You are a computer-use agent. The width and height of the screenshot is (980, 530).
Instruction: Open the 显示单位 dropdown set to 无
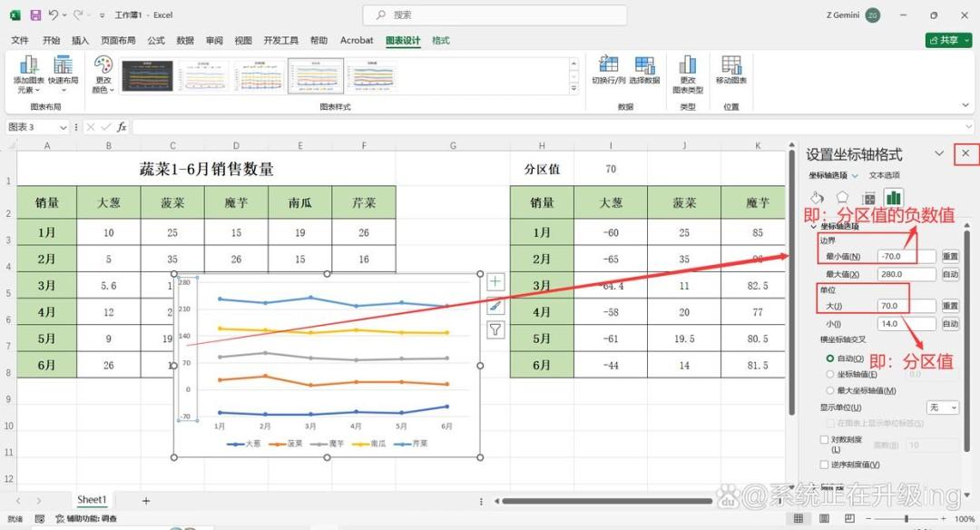click(x=943, y=407)
